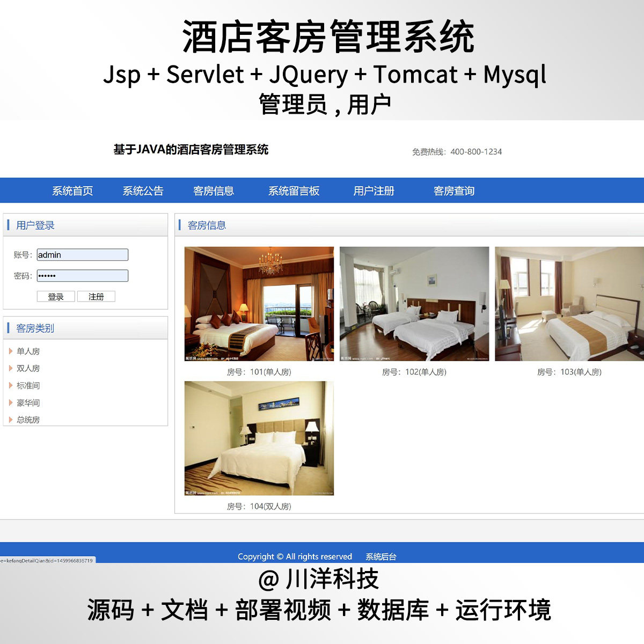Click the 登录 button to sign in
644x644 pixels.
(55, 296)
